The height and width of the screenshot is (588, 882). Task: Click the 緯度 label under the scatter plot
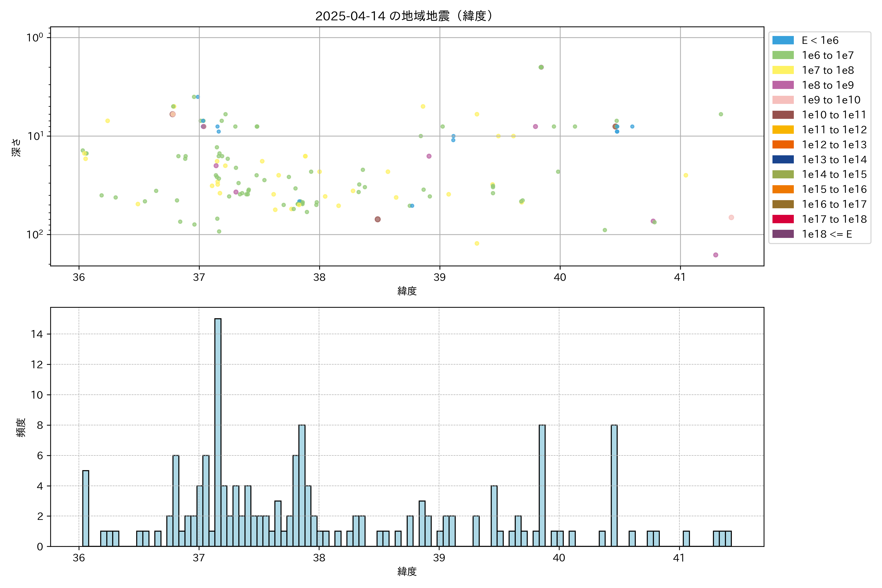[x=407, y=291]
